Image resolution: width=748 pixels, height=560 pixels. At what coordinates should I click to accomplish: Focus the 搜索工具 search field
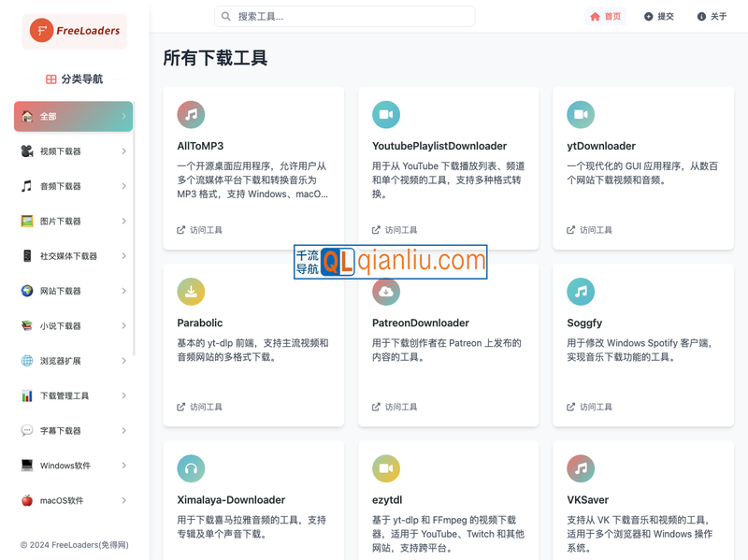point(346,16)
